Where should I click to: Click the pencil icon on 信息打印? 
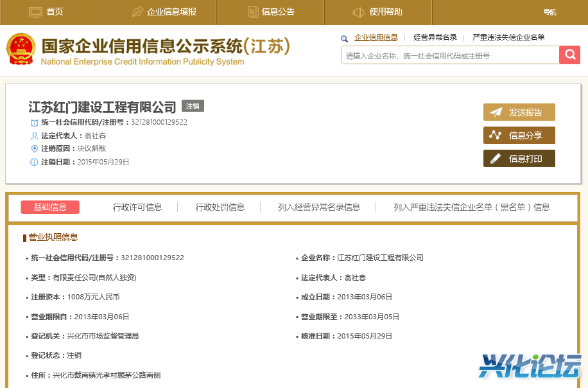pos(495,159)
